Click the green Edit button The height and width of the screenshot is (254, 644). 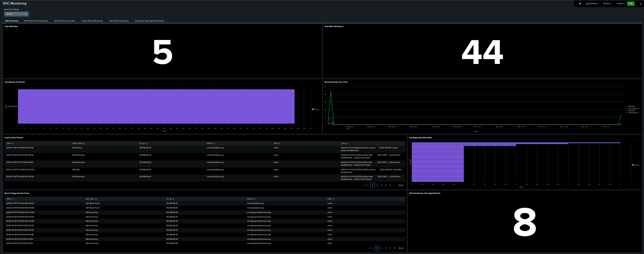(631, 3)
